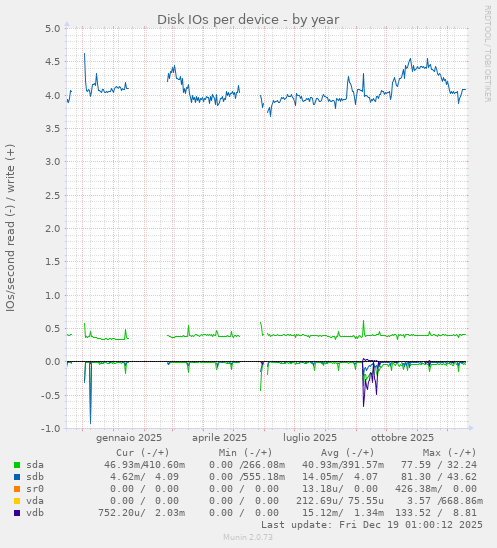Click the 'luglio 2025' x-axis label
The width and height of the screenshot is (497, 548).
[310, 438]
